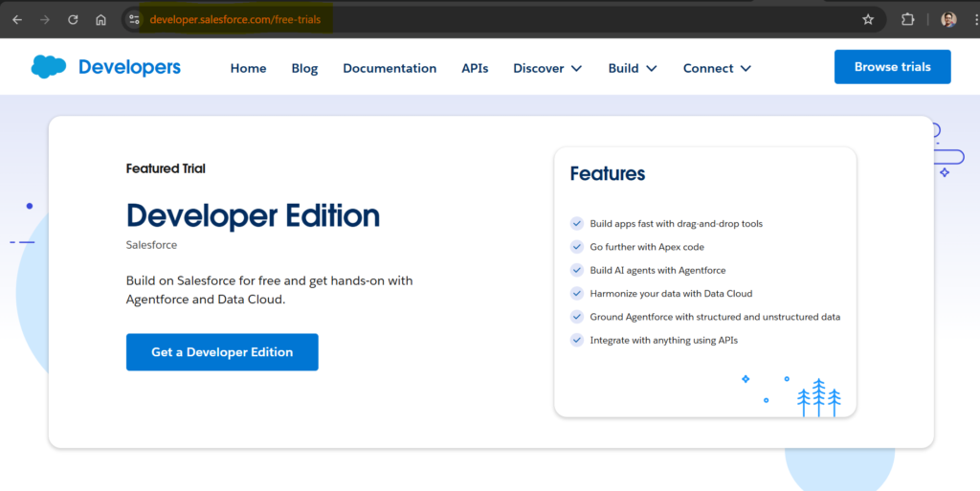Open the browser extensions puzzle icon

point(907,20)
